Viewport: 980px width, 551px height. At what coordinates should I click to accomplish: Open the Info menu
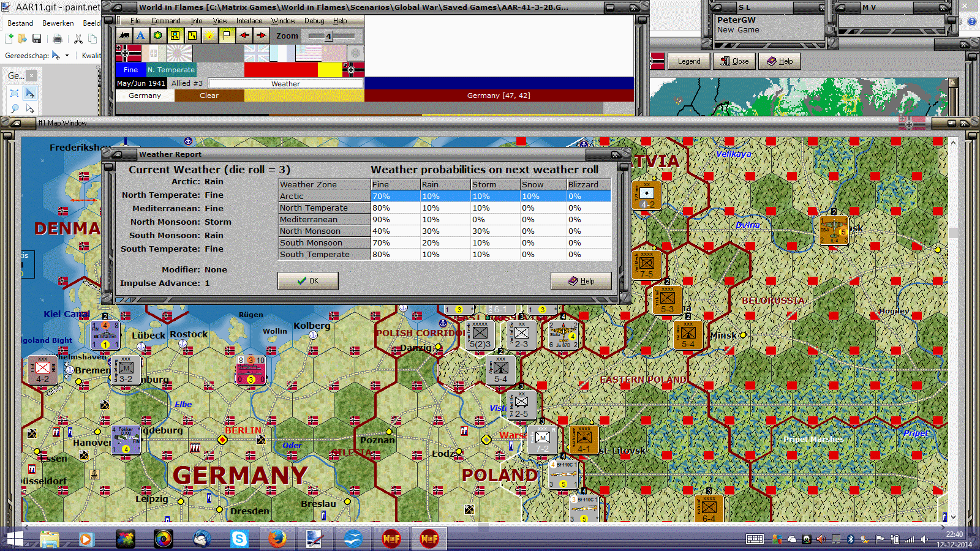[x=196, y=21]
